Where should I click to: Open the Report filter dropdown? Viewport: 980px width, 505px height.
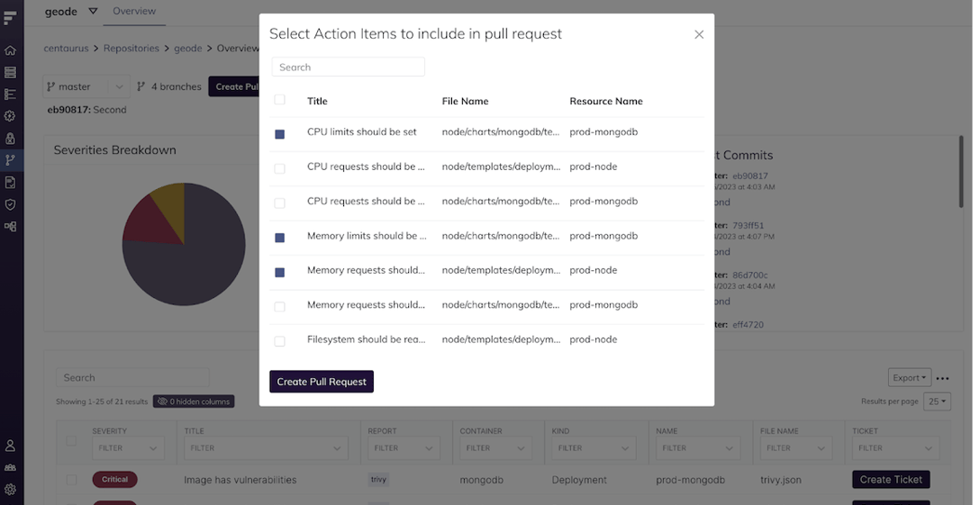(x=404, y=448)
